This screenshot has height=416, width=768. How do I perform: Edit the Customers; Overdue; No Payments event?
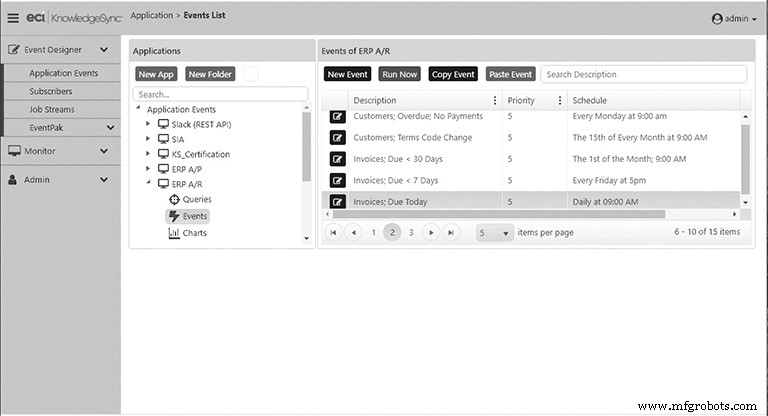pos(337,116)
